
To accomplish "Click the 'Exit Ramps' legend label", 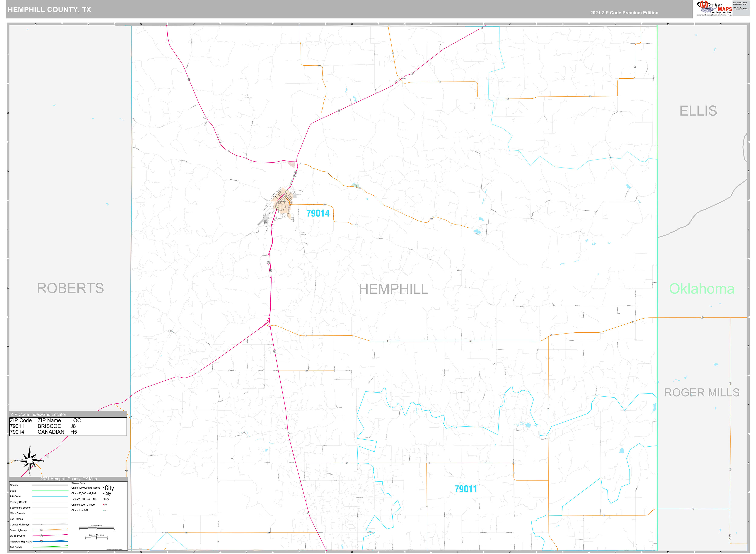I will coord(16,519).
